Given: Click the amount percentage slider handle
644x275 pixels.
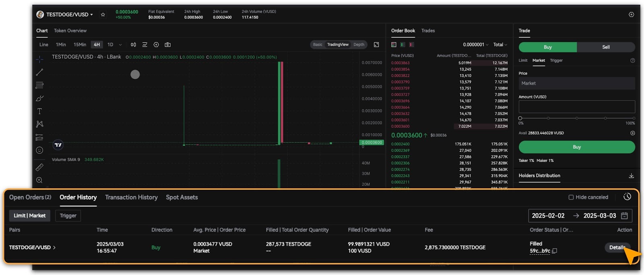Looking at the screenshot, I should 520,118.
